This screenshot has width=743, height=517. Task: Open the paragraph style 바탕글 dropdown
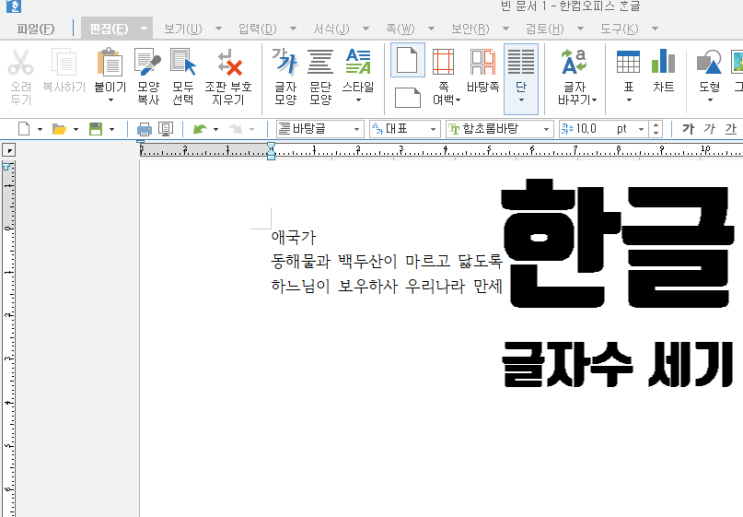tap(356, 129)
